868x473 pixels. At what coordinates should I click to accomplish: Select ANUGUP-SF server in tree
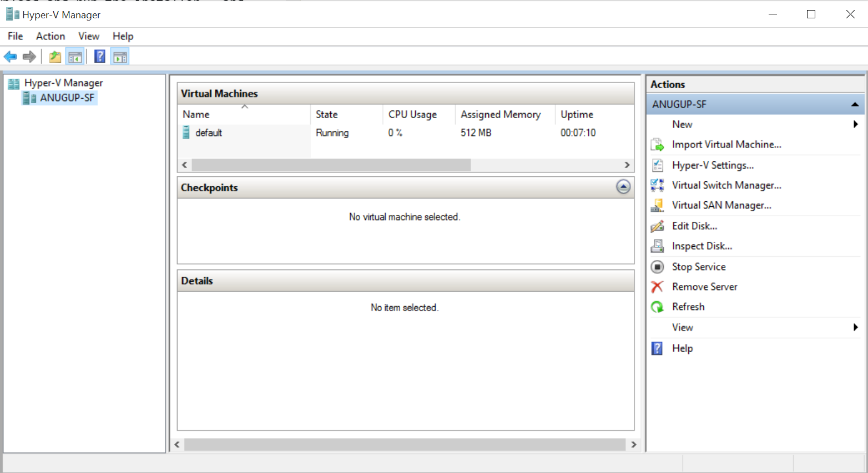click(x=67, y=98)
